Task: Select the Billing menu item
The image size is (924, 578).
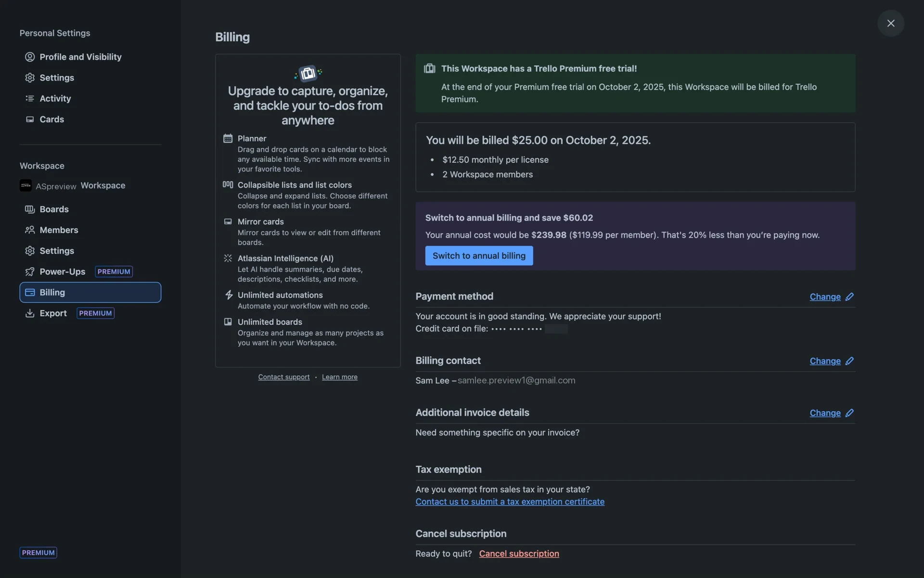Action: pos(90,292)
